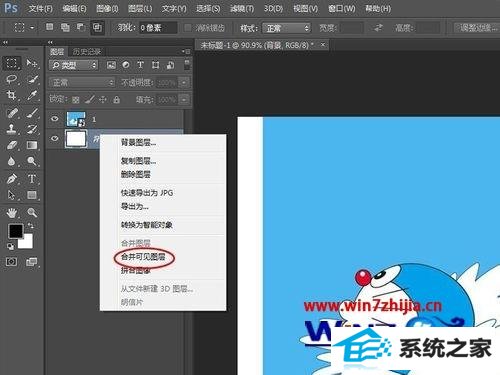Toggle Quick Mask mode icon
The height and width of the screenshot is (375, 500).
[x=12, y=262]
